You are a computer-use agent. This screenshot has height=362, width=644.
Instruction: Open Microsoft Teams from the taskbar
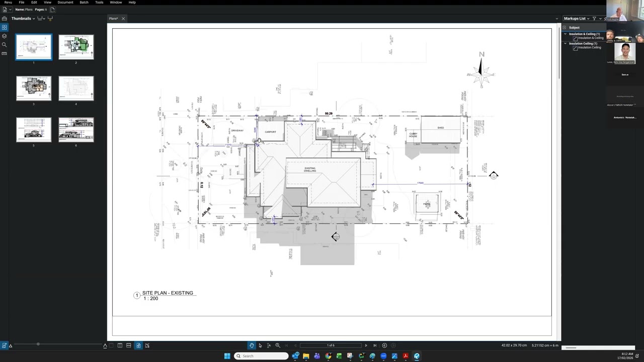317,356
